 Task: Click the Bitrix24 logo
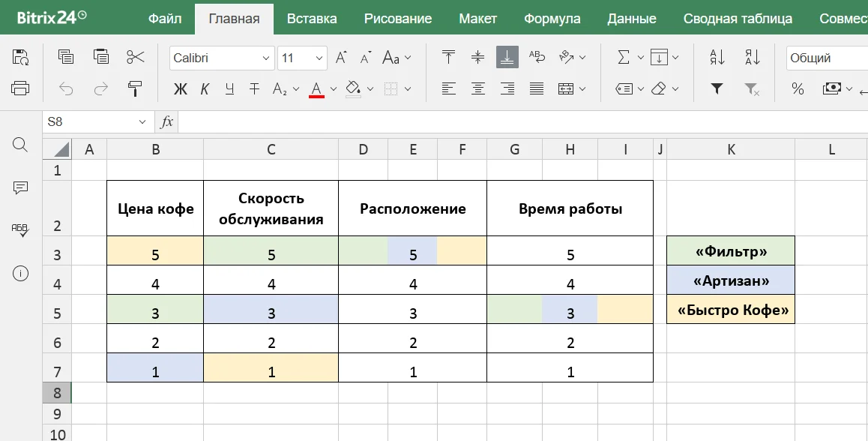point(52,17)
